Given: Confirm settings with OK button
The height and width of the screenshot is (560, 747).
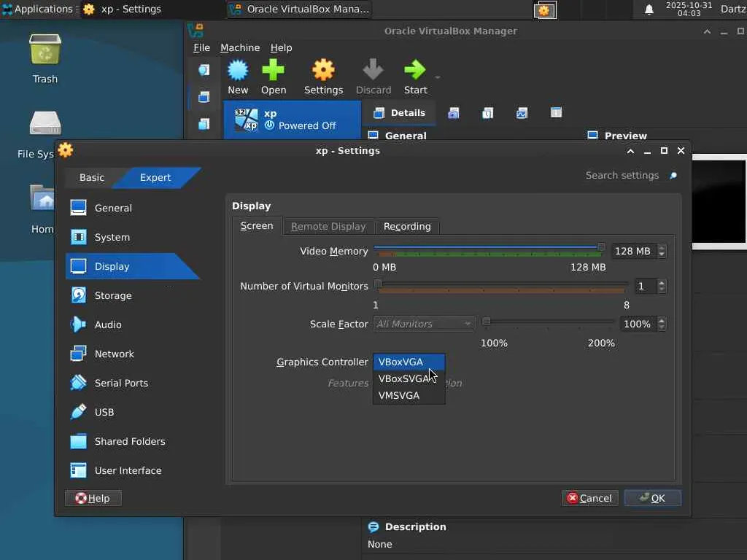Looking at the screenshot, I should tap(653, 498).
